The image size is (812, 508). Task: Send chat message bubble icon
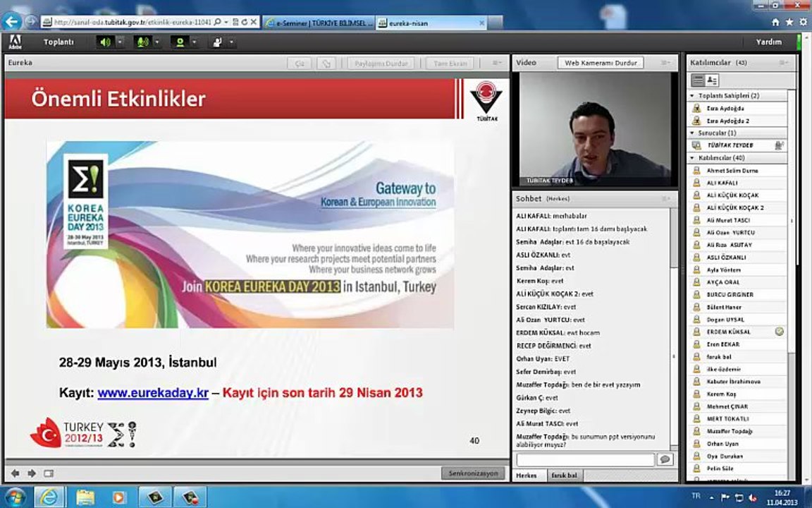click(665, 459)
